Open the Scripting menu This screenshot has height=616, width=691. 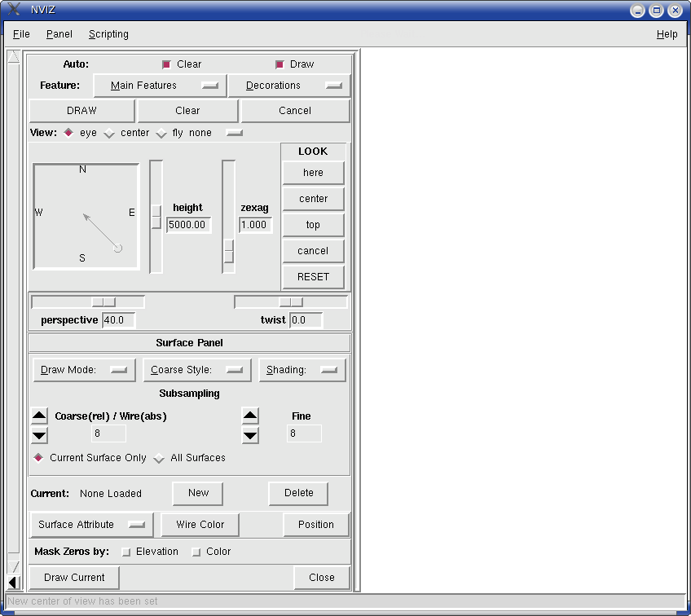pos(108,34)
